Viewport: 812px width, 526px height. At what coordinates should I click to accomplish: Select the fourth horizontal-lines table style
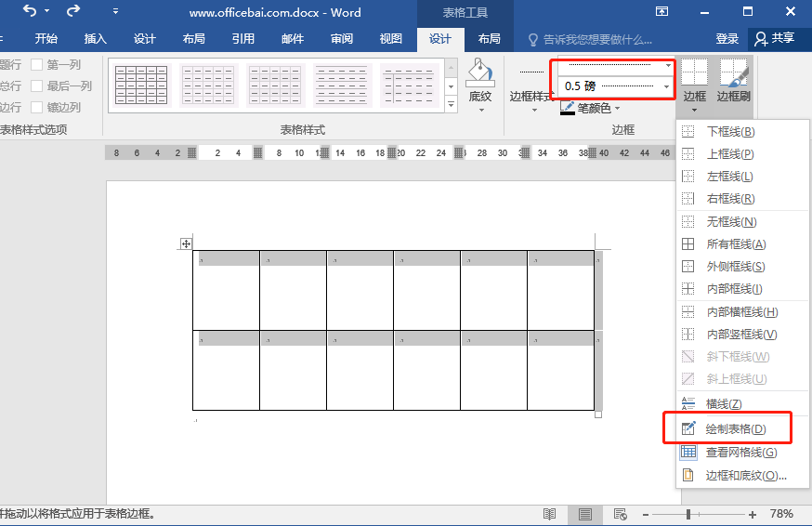[342, 85]
